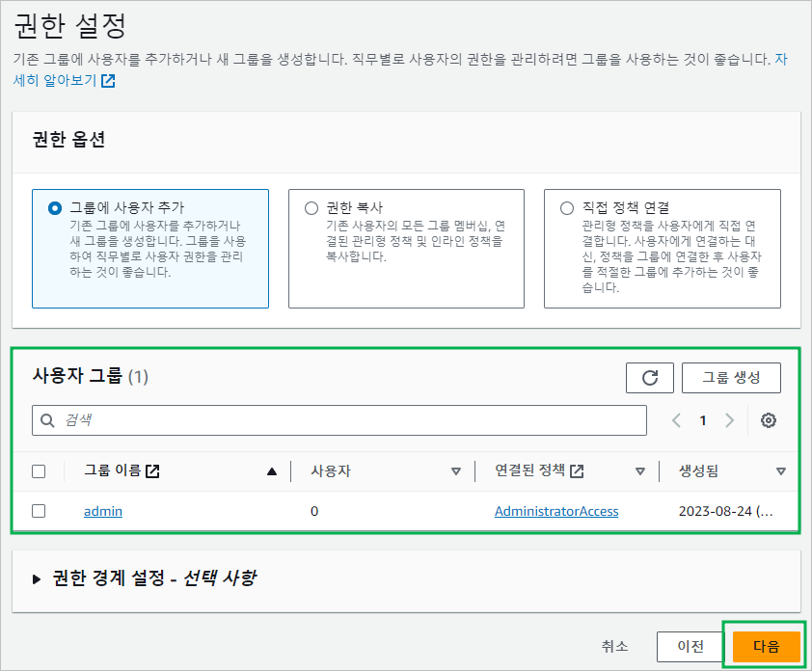Open the admin group link
This screenshot has height=671, width=812.
(103, 511)
